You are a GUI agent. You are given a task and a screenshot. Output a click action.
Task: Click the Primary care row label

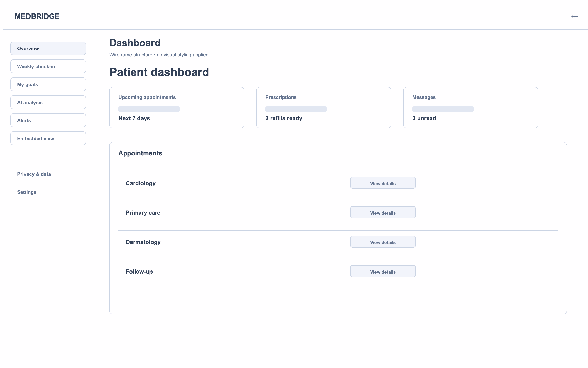point(143,213)
